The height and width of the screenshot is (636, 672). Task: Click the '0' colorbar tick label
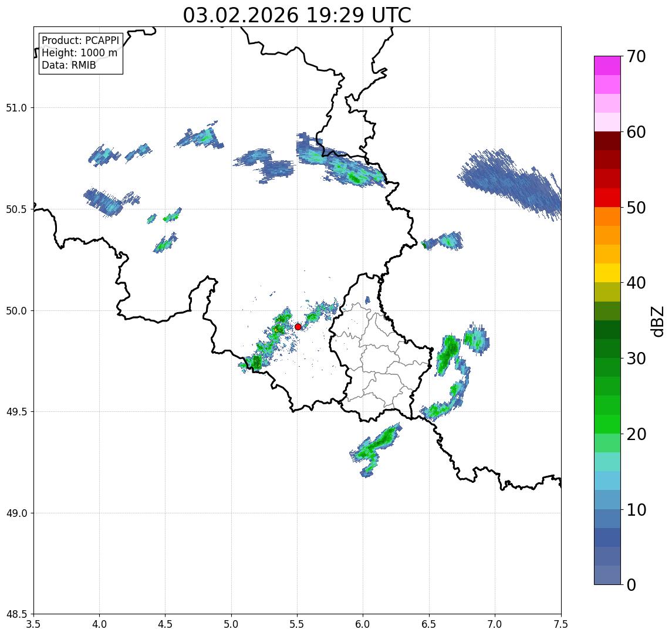point(632,584)
